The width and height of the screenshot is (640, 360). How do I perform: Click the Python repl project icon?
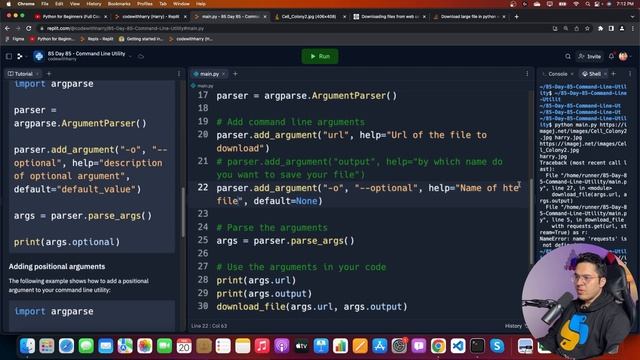(39, 56)
